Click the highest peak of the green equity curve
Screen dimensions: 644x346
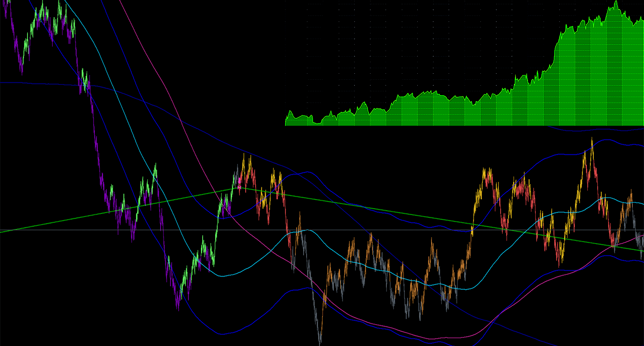pos(615,2)
